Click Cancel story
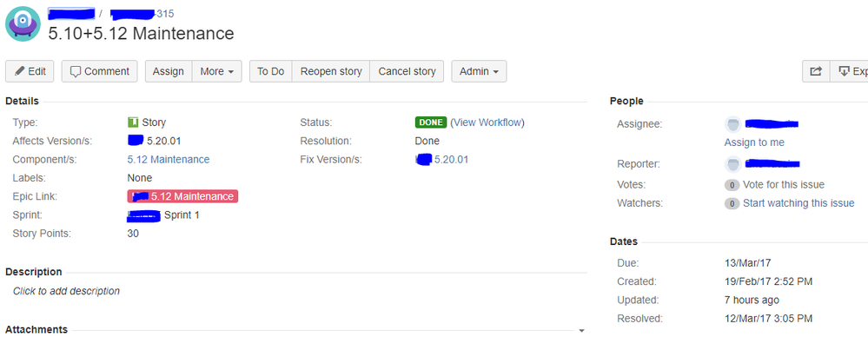Viewport: 868px width, 337px height. click(407, 71)
